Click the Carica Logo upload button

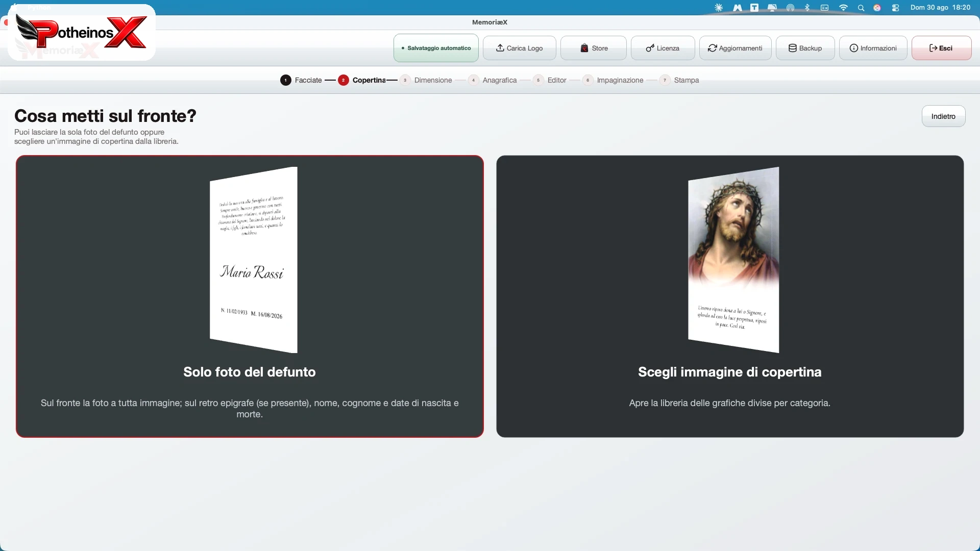519,48
